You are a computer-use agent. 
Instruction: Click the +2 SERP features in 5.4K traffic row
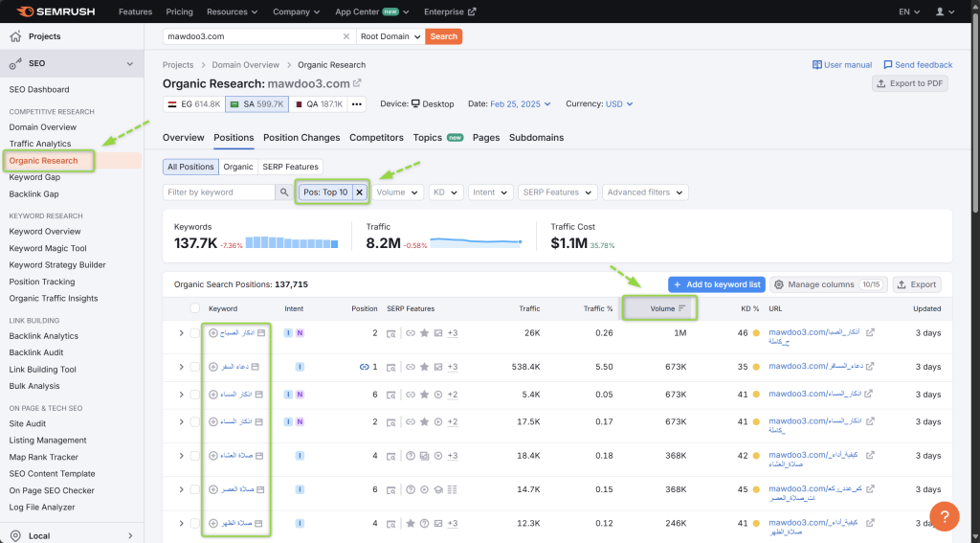[x=453, y=395]
